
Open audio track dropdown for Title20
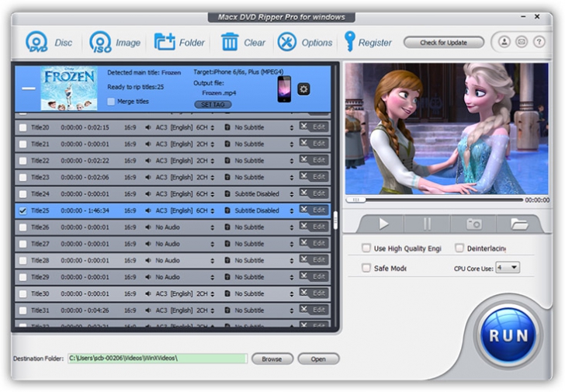(212, 127)
